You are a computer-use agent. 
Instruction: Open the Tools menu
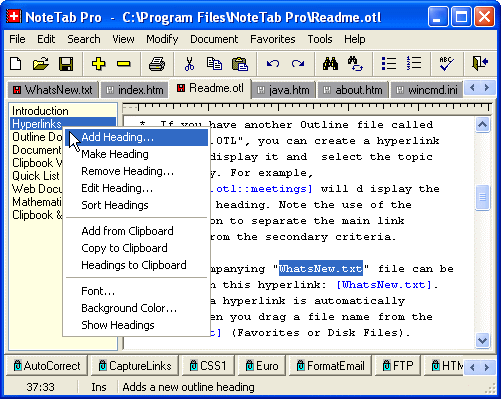click(320, 39)
